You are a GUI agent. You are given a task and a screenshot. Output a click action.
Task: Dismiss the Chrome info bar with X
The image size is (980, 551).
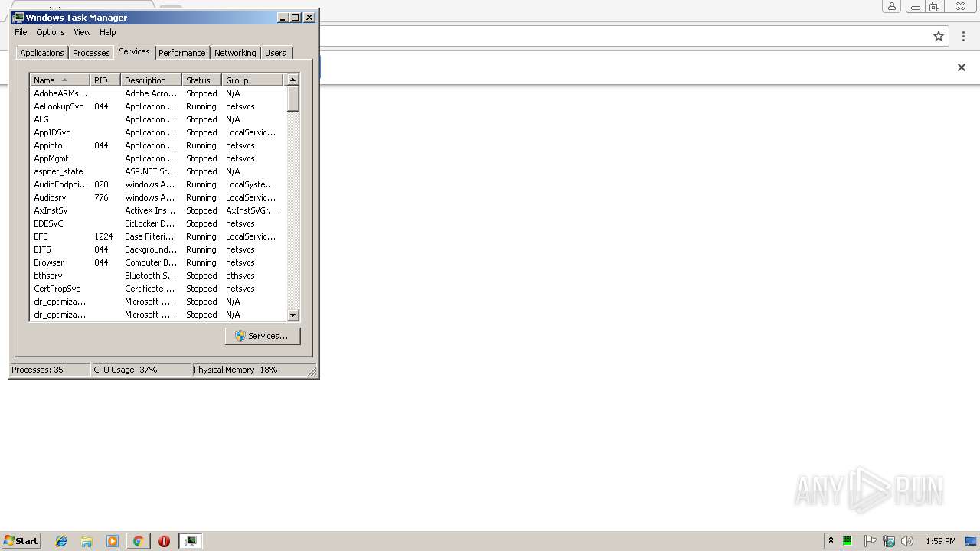point(962,67)
